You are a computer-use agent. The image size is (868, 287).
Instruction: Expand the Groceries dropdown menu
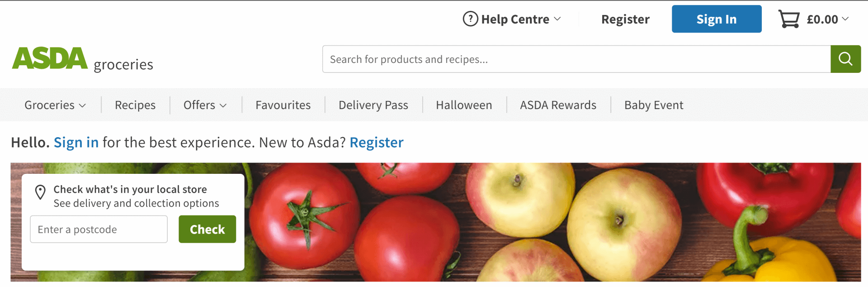pyautogui.click(x=55, y=105)
